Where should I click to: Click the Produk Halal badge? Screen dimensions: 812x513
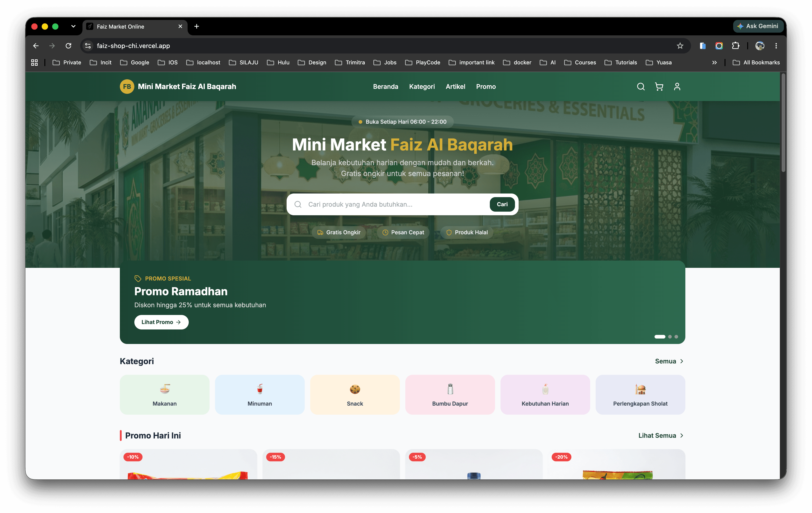[x=467, y=232]
